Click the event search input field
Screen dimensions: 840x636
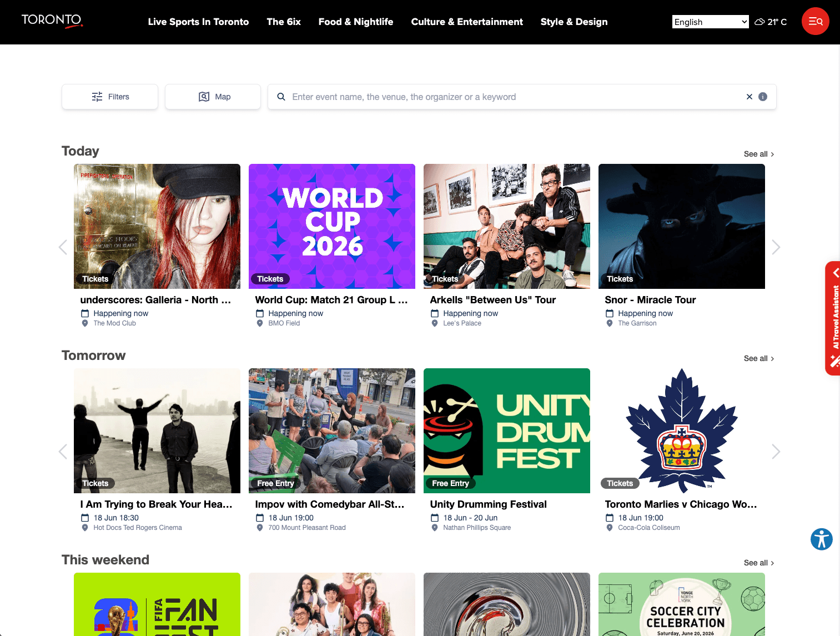(516, 97)
